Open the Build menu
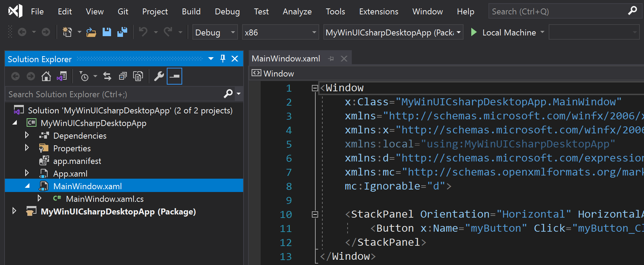644x265 pixels. [191, 12]
